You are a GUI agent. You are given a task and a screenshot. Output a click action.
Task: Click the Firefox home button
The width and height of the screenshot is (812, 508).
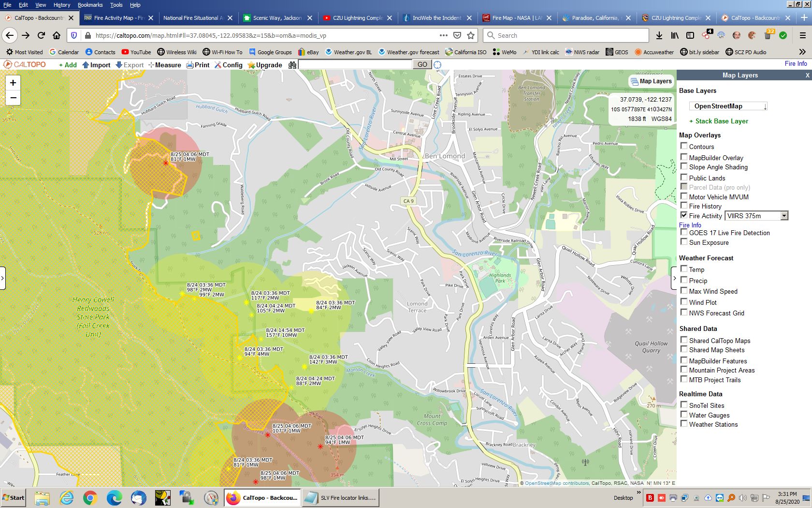(57, 35)
